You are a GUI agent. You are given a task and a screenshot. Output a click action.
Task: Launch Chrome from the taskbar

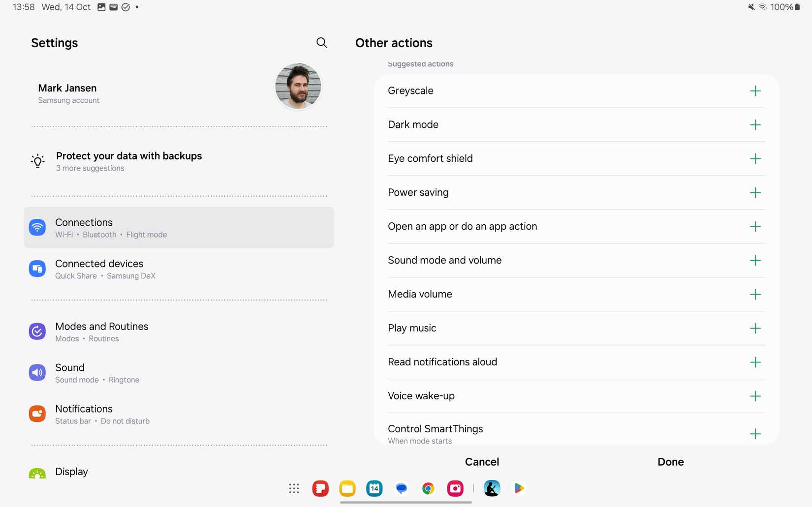click(x=428, y=488)
